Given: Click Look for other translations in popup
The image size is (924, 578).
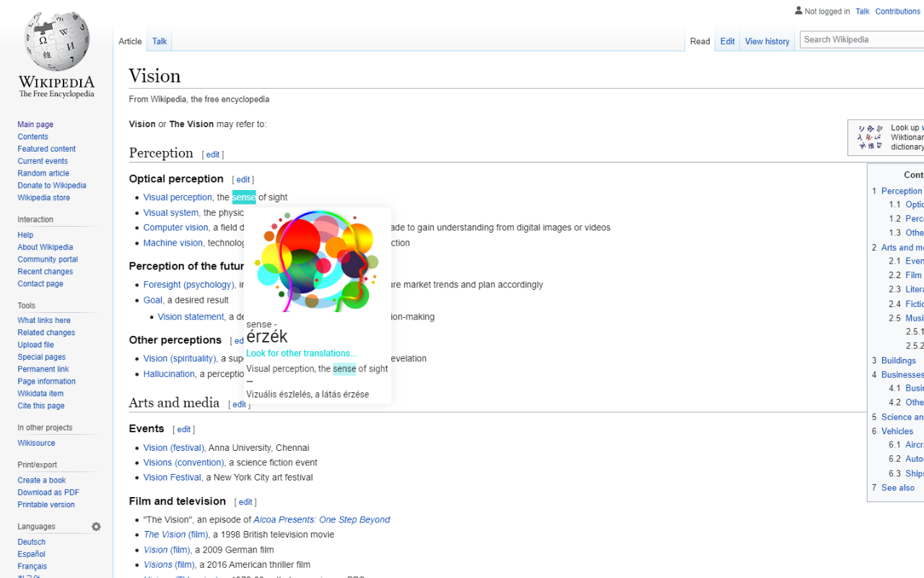Looking at the screenshot, I should pos(301,353).
